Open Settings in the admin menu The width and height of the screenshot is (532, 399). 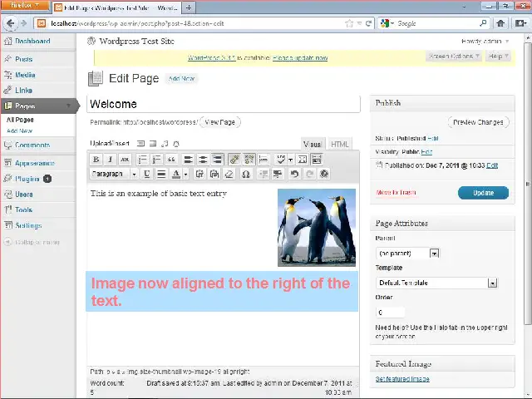[x=28, y=225]
